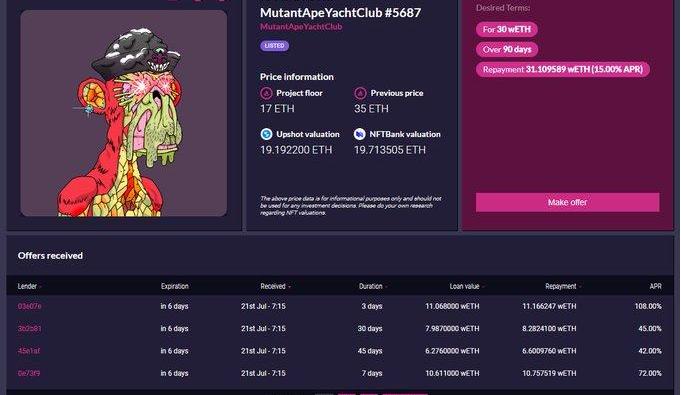The height and width of the screenshot is (395, 681).
Task: Click the For 30 wETH term pill
Action: (x=507, y=30)
